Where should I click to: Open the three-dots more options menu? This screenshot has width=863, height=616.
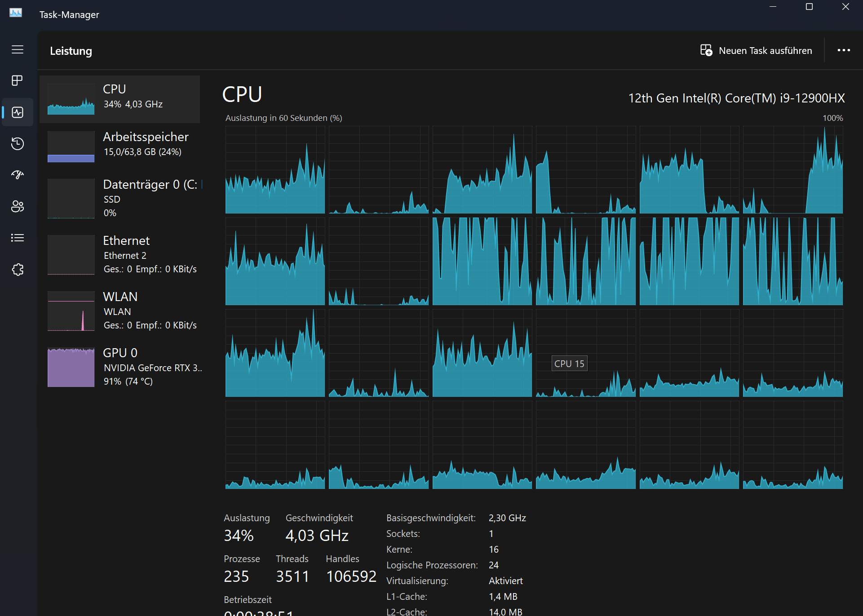tap(843, 50)
